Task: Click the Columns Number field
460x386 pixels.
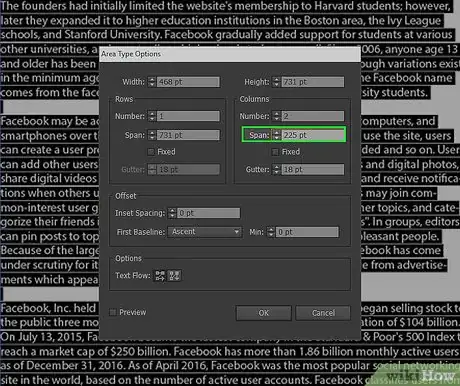Action: 313,116
